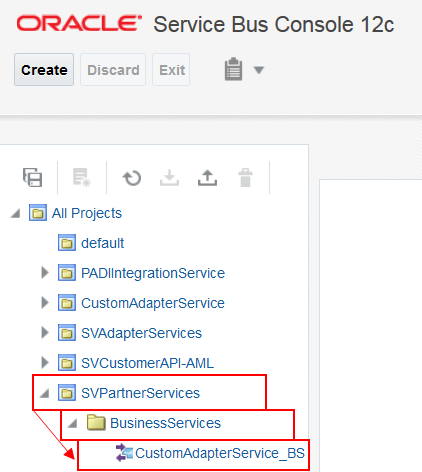Click the Service Bus Console 12c title

tap(274, 24)
